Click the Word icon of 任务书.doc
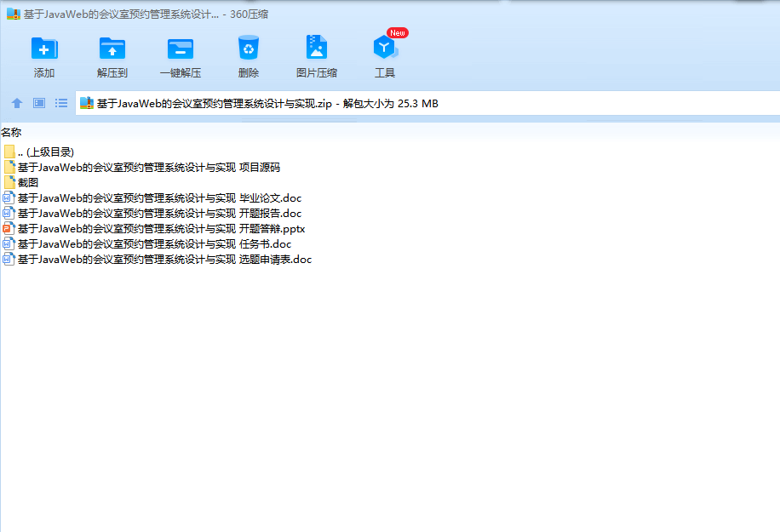 click(9, 244)
